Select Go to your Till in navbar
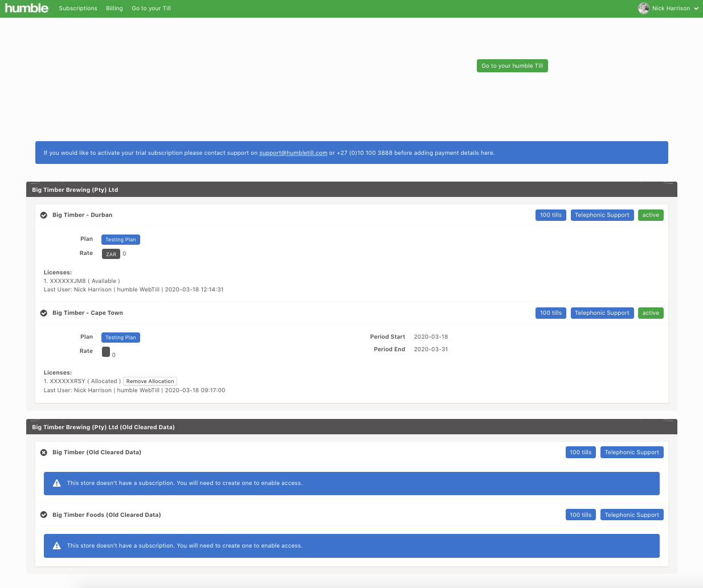Screen dimensions: 703x588 click(151, 9)
